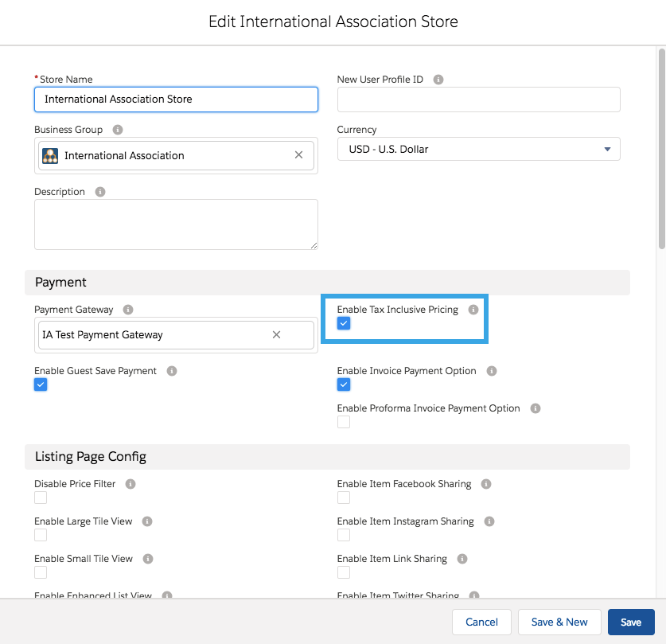Click info icon beside Payment Gateway label
666x644 pixels.
[128, 310]
